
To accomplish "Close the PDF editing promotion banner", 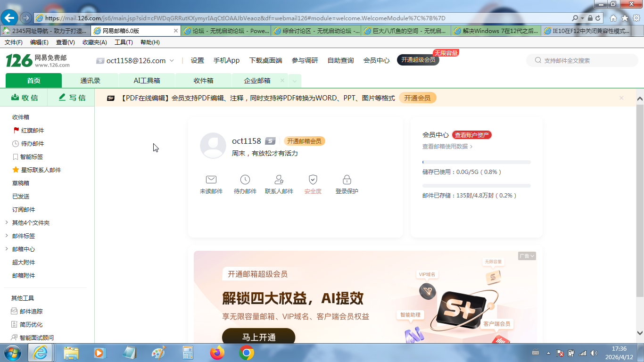I will click(621, 98).
